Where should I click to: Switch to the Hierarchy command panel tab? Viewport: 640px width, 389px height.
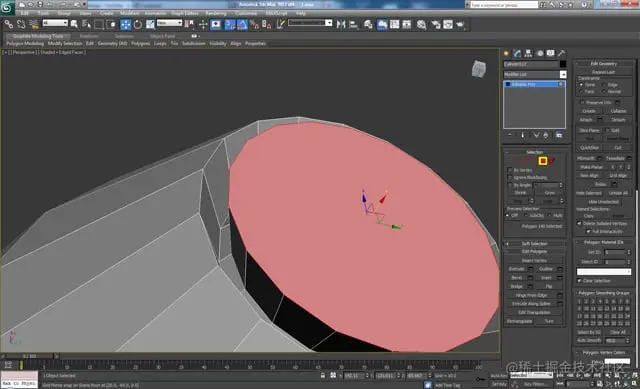(528, 53)
